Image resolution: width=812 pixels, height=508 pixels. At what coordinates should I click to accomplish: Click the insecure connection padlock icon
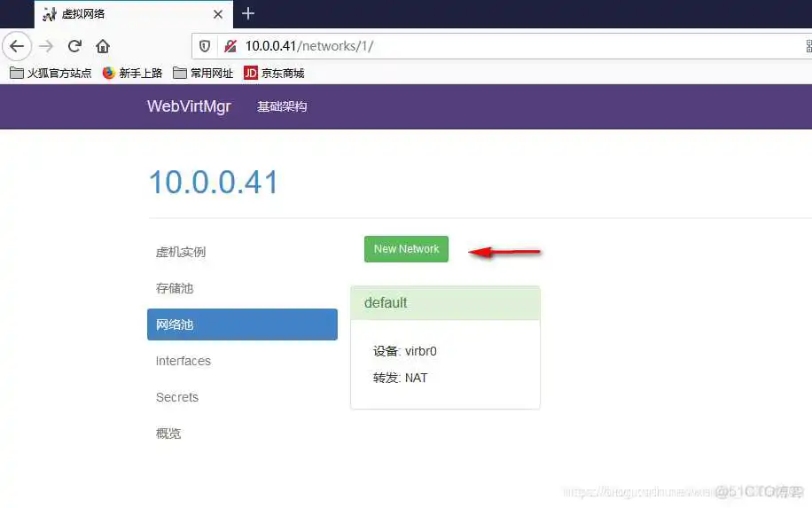coord(230,46)
